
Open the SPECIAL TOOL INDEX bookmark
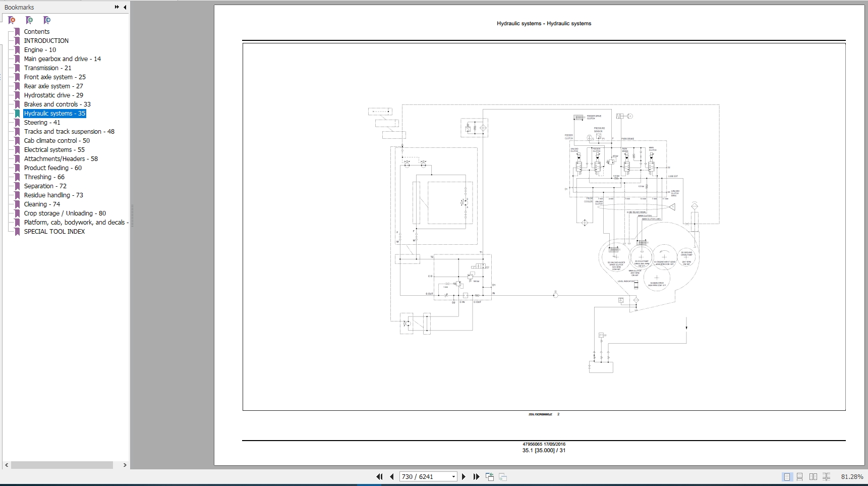click(x=54, y=231)
